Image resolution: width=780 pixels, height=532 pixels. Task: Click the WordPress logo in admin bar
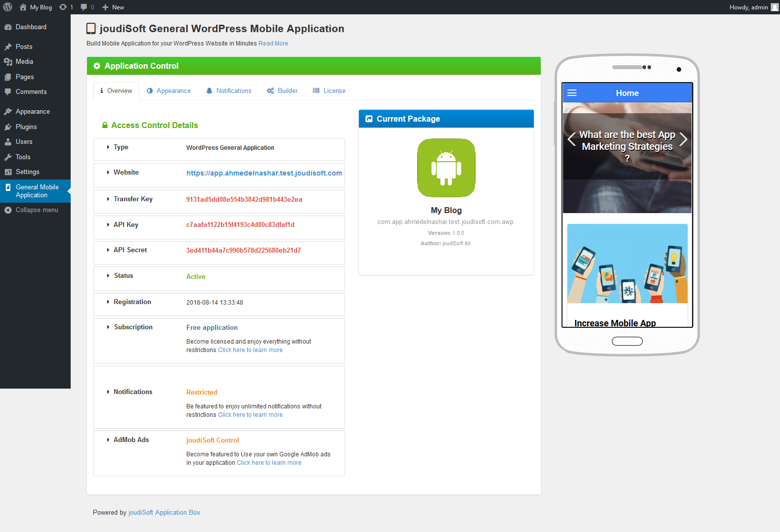click(x=8, y=7)
